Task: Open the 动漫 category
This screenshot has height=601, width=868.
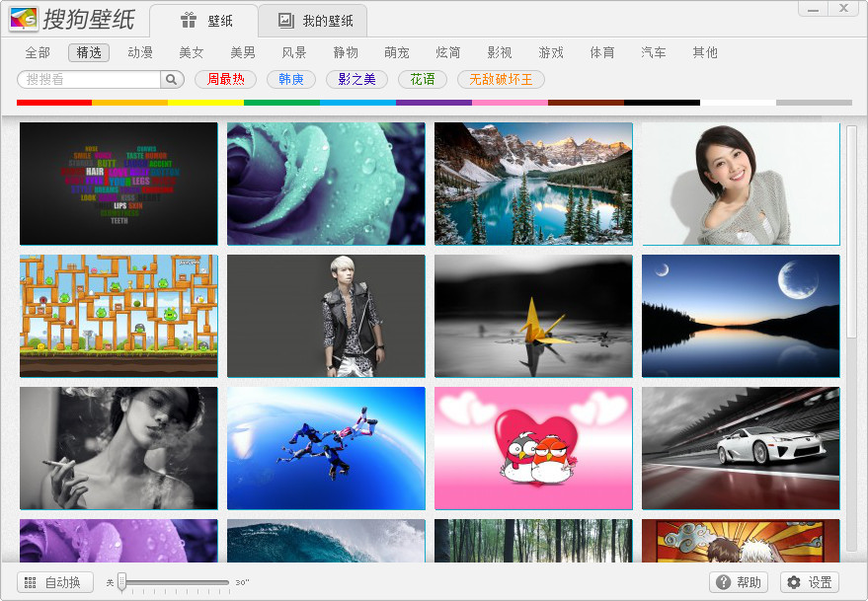Action: (140, 52)
